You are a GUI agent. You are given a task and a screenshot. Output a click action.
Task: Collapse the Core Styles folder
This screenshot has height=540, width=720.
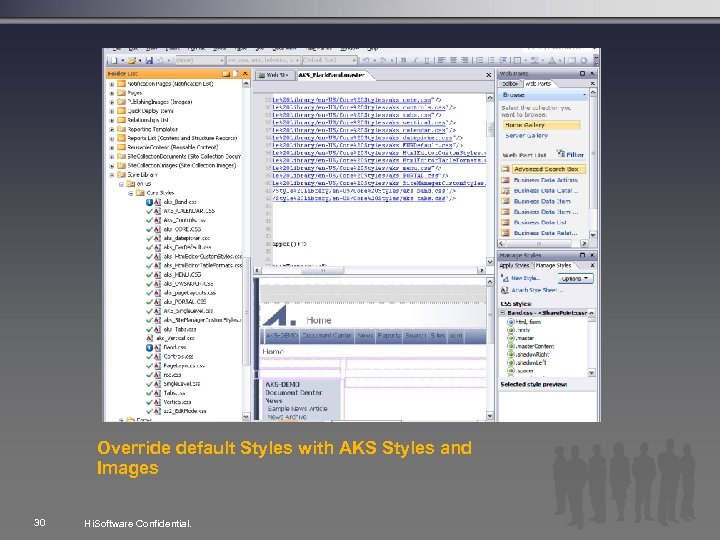131,193
